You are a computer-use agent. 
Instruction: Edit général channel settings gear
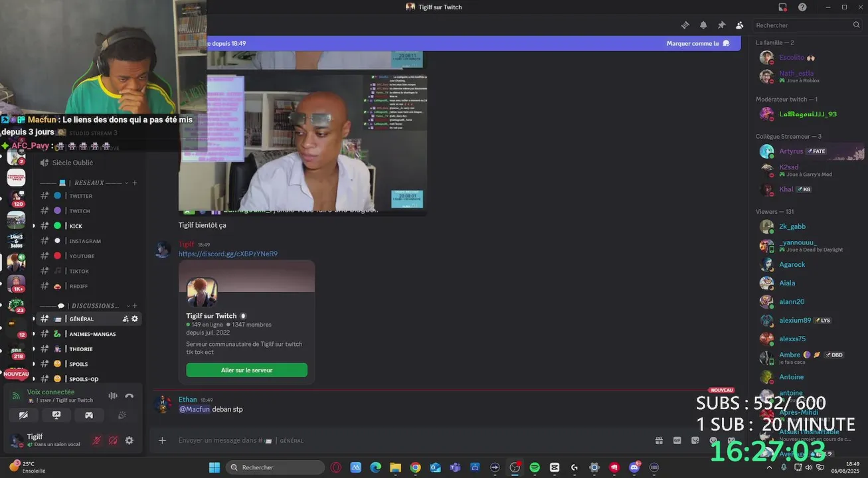tap(135, 319)
